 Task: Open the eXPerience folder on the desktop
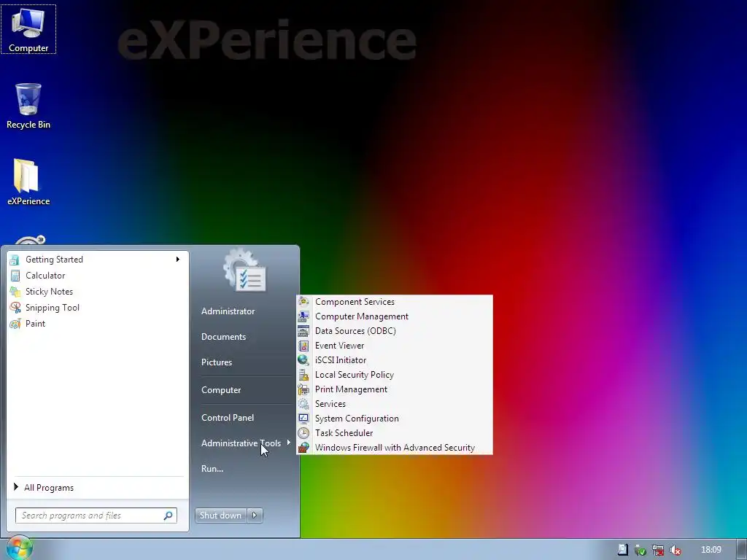pos(28,182)
